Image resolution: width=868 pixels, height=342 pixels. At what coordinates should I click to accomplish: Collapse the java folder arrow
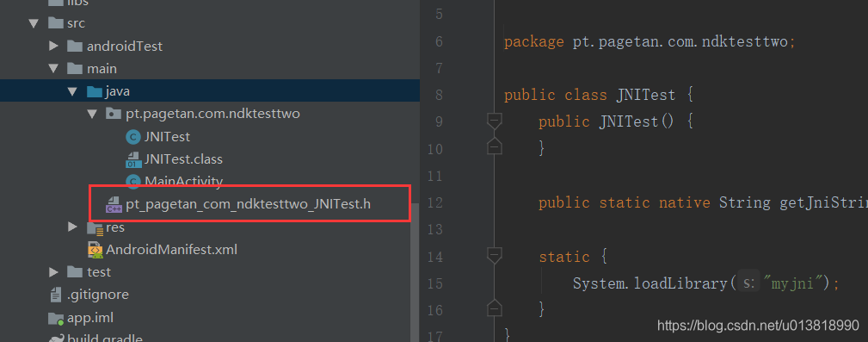pos(72,91)
